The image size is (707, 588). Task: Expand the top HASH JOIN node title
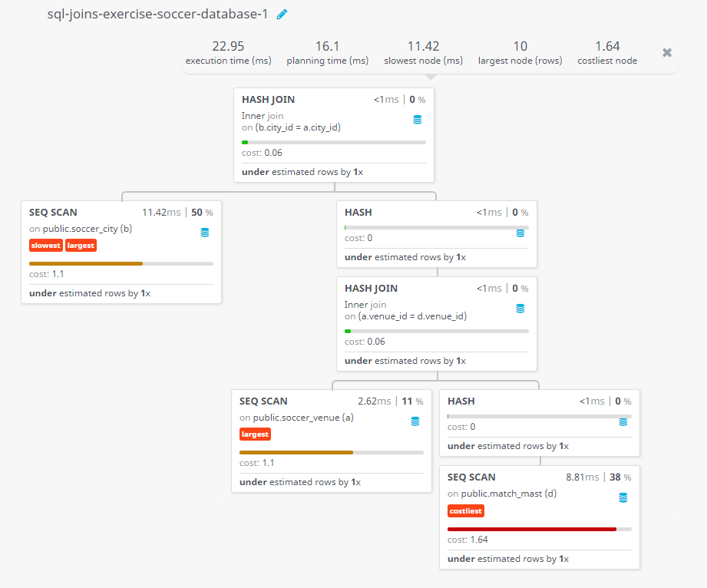268,99
